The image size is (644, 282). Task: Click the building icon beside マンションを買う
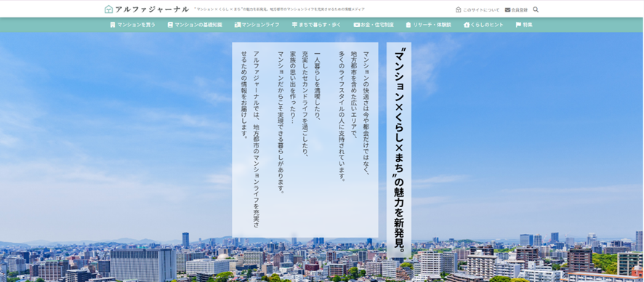click(113, 25)
